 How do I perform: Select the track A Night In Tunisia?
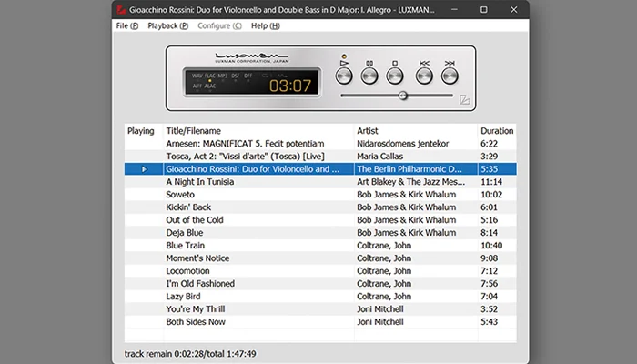point(199,182)
